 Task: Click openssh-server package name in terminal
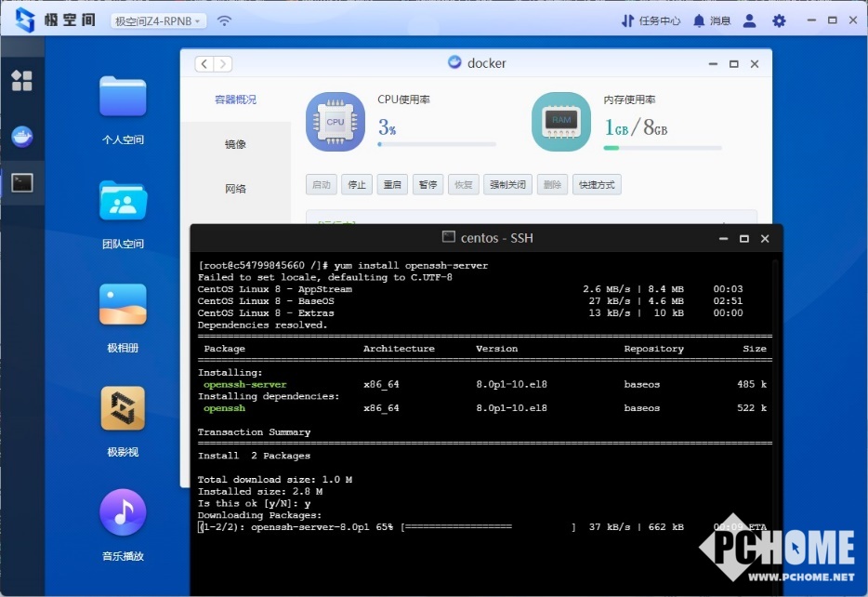245,384
